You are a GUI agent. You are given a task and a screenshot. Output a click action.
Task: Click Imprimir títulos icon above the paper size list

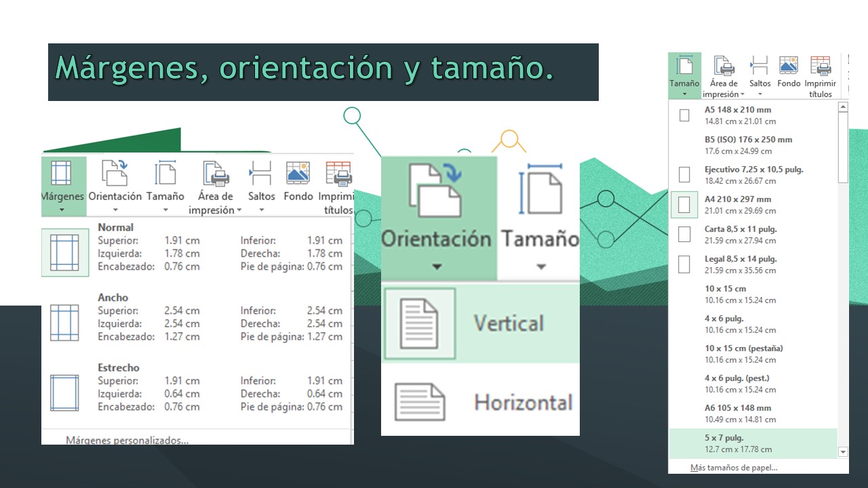coord(821,66)
